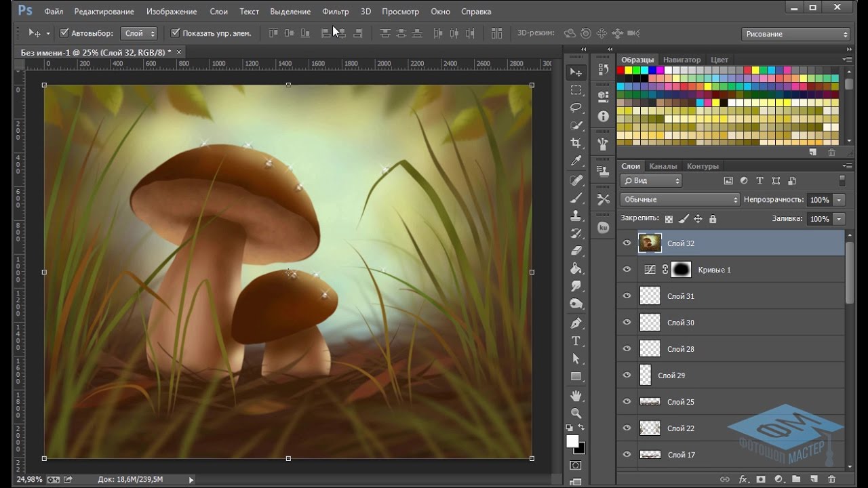Select the Crop tool
This screenshot has width=868, height=488.
[576, 143]
